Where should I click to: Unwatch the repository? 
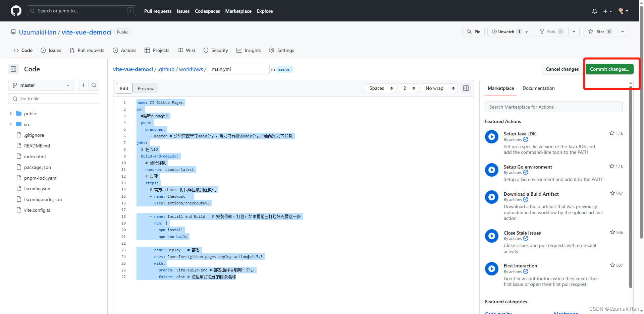coord(506,32)
